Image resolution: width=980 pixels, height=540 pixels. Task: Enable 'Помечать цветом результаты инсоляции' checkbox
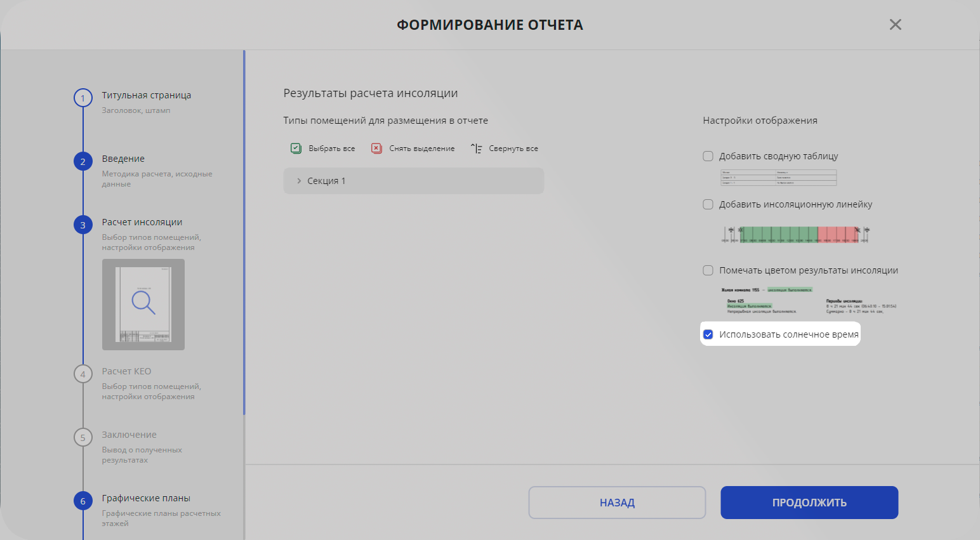coord(708,270)
